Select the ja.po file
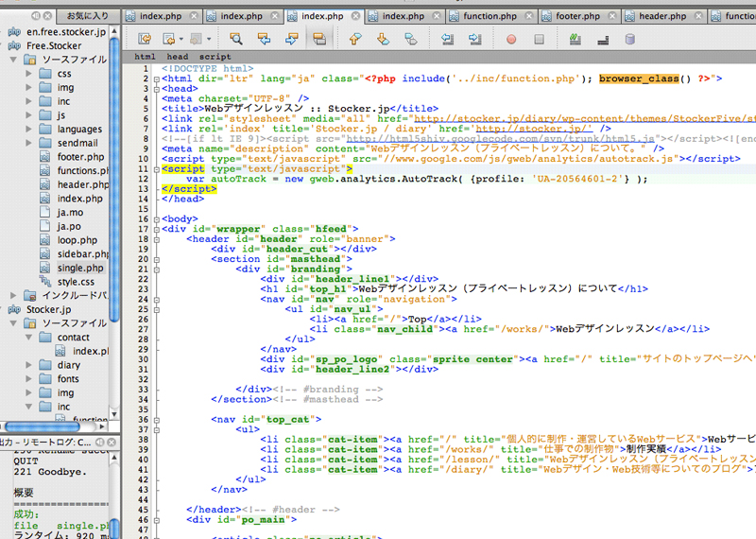The width and height of the screenshot is (756, 539). [69, 226]
